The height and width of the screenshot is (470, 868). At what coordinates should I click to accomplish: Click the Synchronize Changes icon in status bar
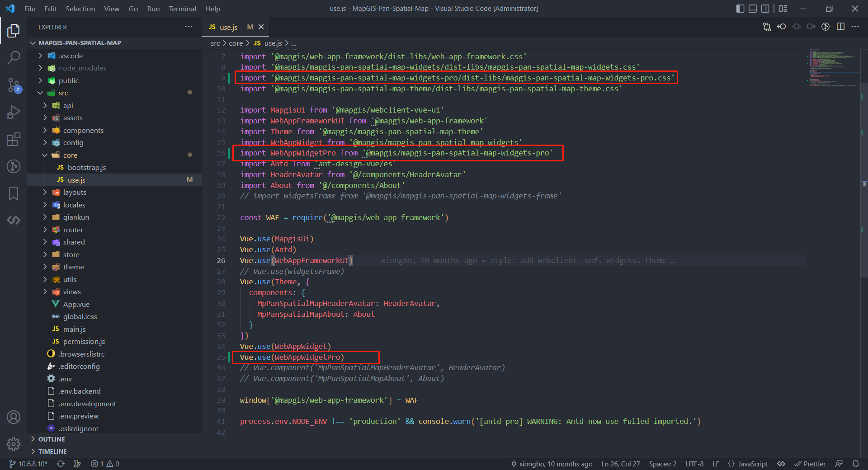[60, 464]
